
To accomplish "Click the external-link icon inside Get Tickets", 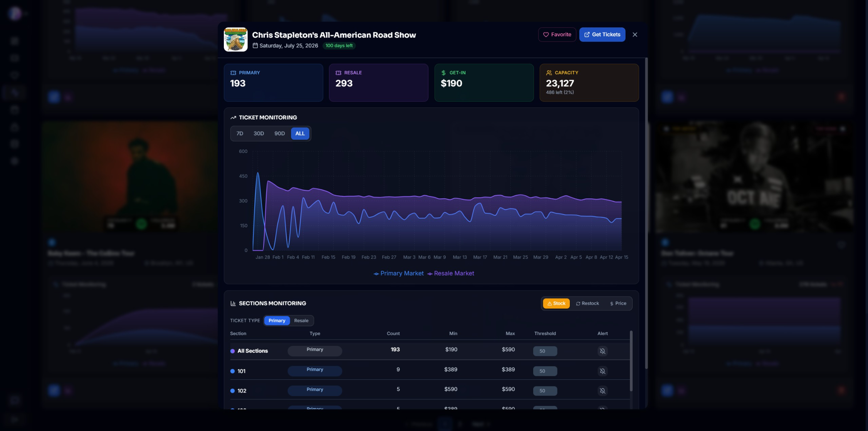I will click(x=586, y=34).
